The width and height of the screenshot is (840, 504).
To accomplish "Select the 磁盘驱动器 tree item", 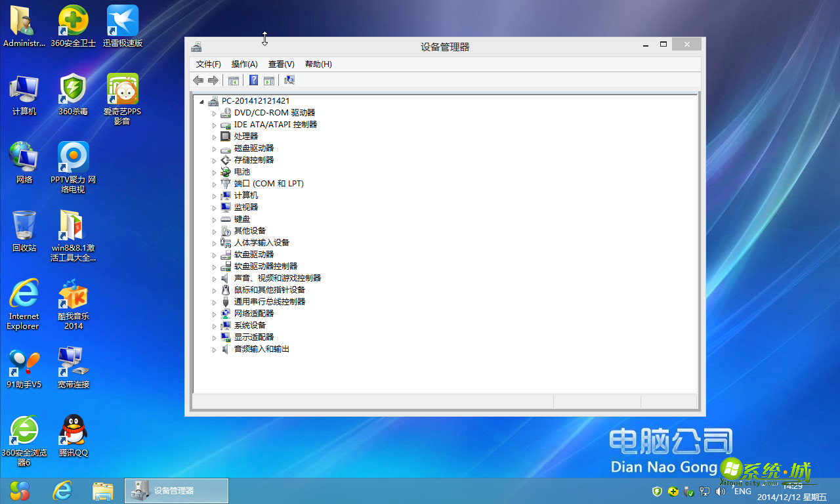I will click(x=255, y=148).
